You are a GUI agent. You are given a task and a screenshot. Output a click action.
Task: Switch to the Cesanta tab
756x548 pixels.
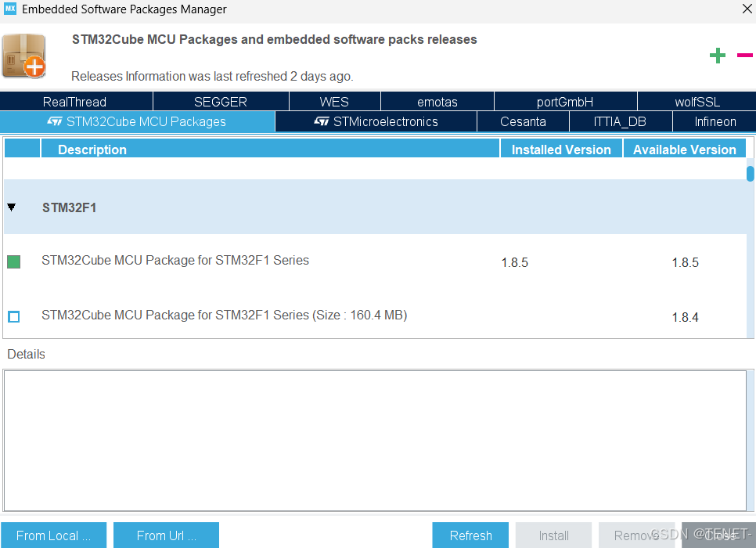523,121
